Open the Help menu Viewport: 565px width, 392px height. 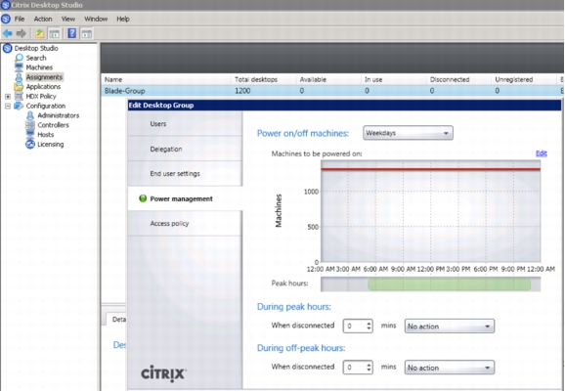[123, 20]
